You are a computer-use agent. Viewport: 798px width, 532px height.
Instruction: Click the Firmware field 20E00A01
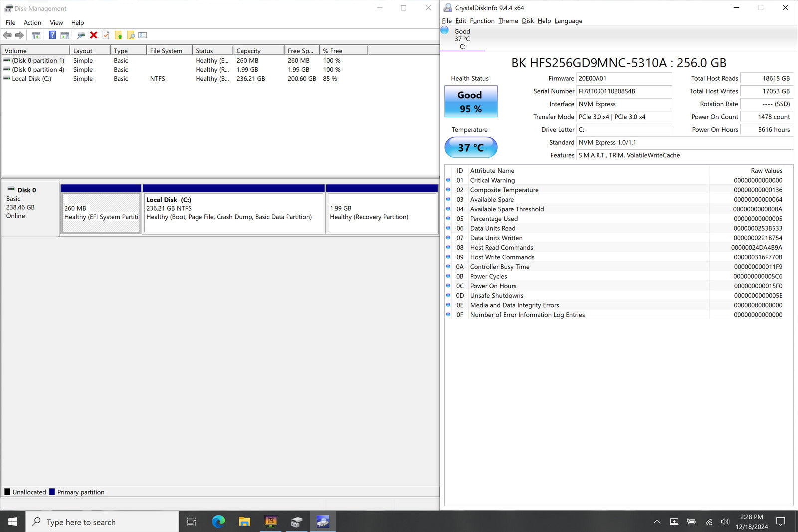pos(624,78)
